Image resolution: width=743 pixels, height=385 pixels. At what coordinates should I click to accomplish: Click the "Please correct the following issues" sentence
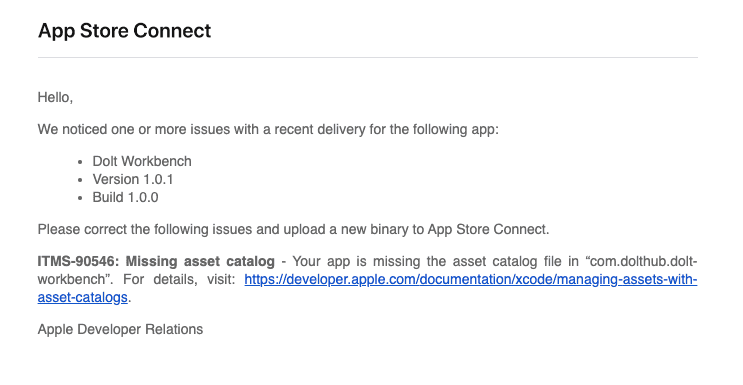pyautogui.click(x=293, y=229)
